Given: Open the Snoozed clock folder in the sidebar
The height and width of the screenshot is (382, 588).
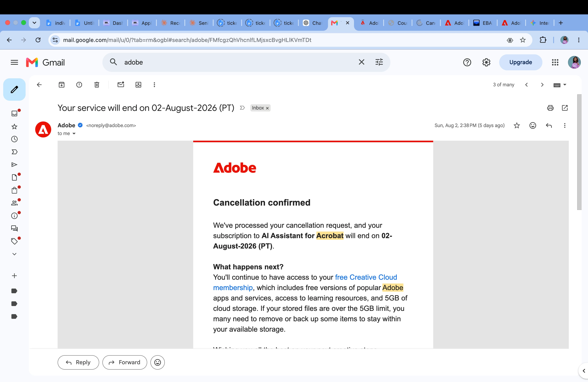Looking at the screenshot, I should pyautogui.click(x=14, y=139).
